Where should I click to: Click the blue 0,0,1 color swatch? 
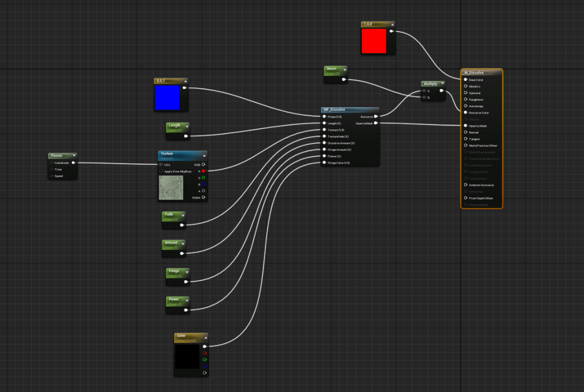[x=167, y=98]
